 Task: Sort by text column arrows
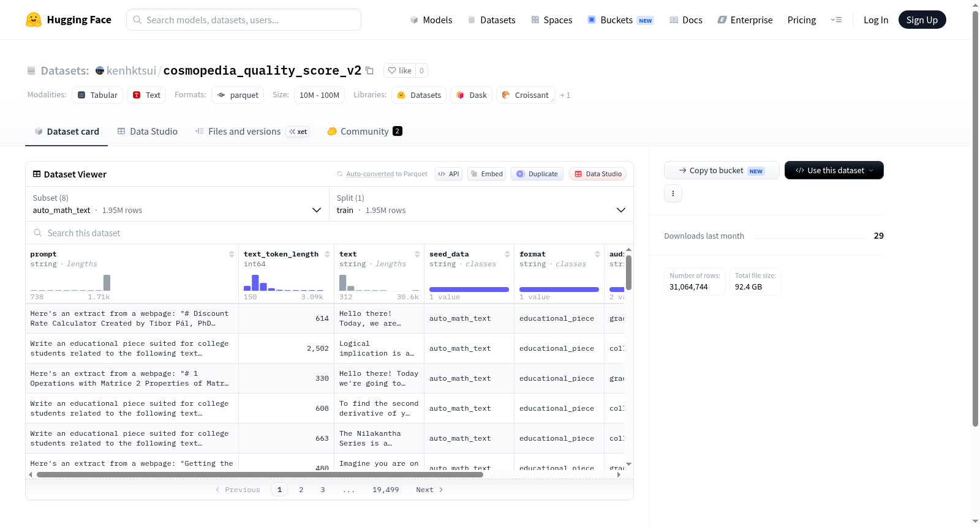click(x=417, y=254)
